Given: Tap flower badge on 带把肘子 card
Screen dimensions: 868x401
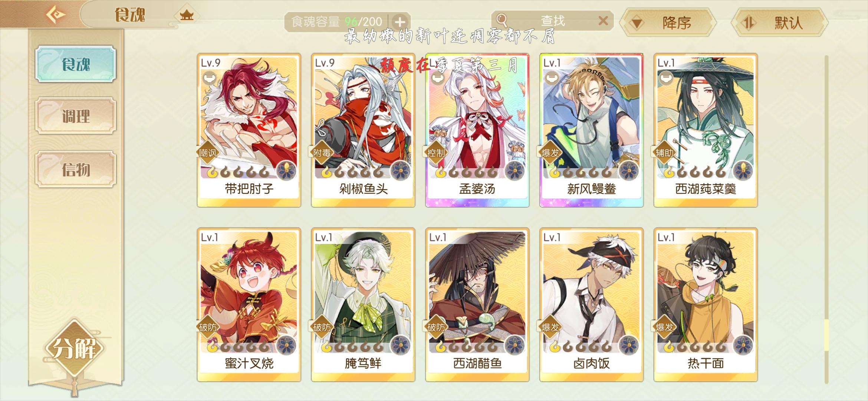Looking at the screenshot, I should pos(287,171).
